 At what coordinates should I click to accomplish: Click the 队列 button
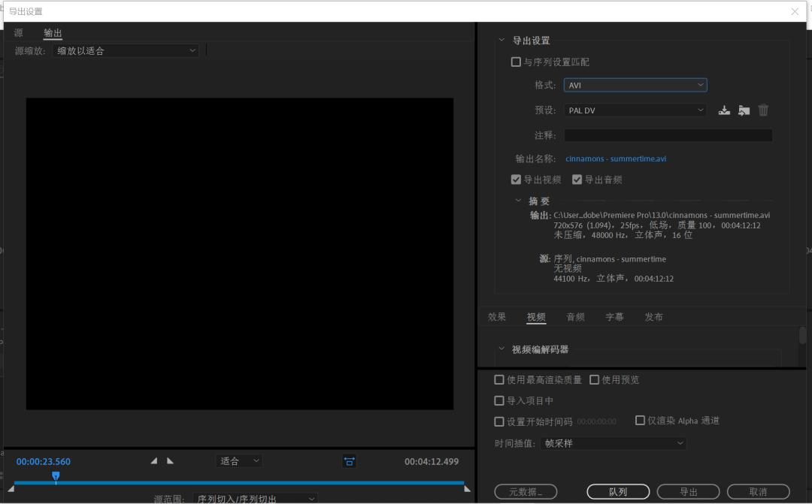coord(617,491)
